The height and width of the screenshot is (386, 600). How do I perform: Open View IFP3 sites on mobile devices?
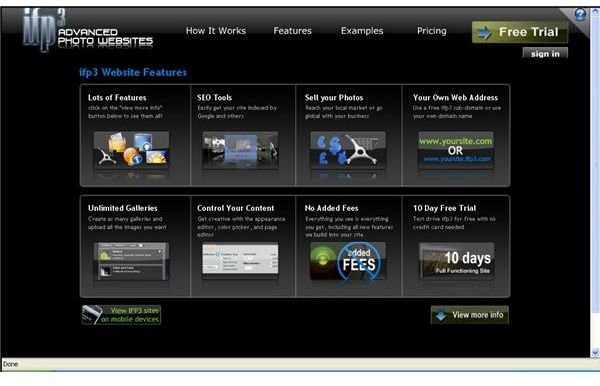pyautogui.click(x=121, y=315)
